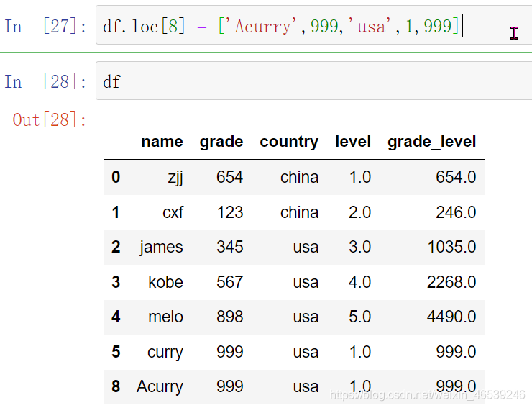Click grade value 567
This screenshot has height=408, width=532.
pyautogui.click(x=230, y=282)
